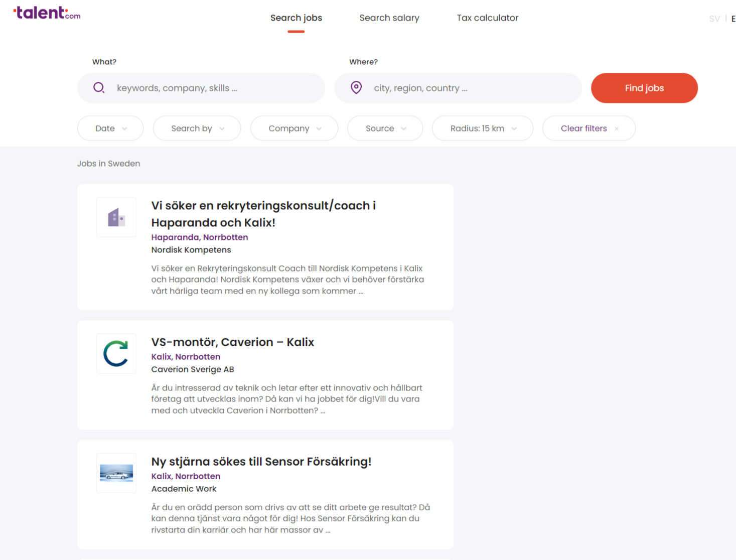
Task: Click the location pin icon
Action: click(x=356, y=88)
